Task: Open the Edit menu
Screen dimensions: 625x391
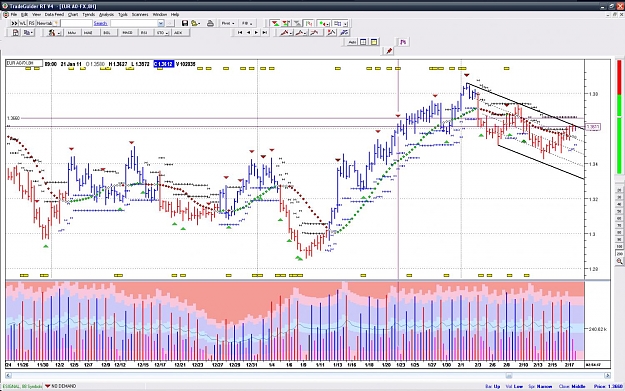Action: pyautogui.click(x=24, y=14)
